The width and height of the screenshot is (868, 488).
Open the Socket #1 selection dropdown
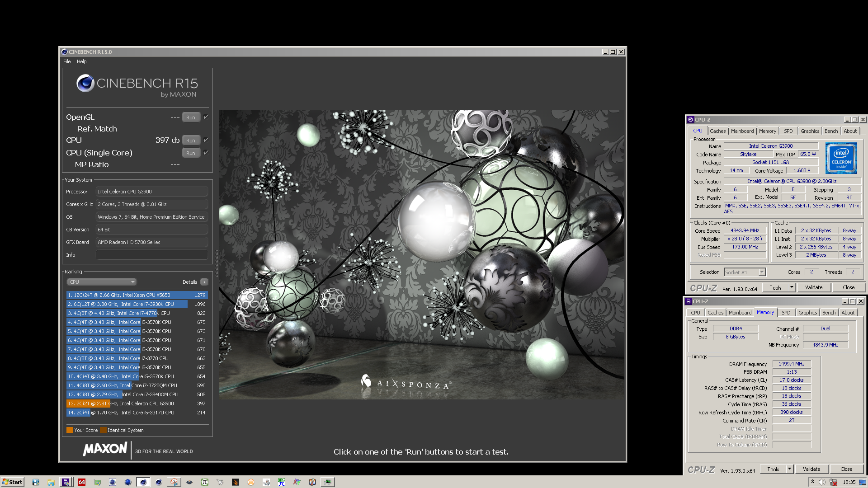[x=762, y=272]
